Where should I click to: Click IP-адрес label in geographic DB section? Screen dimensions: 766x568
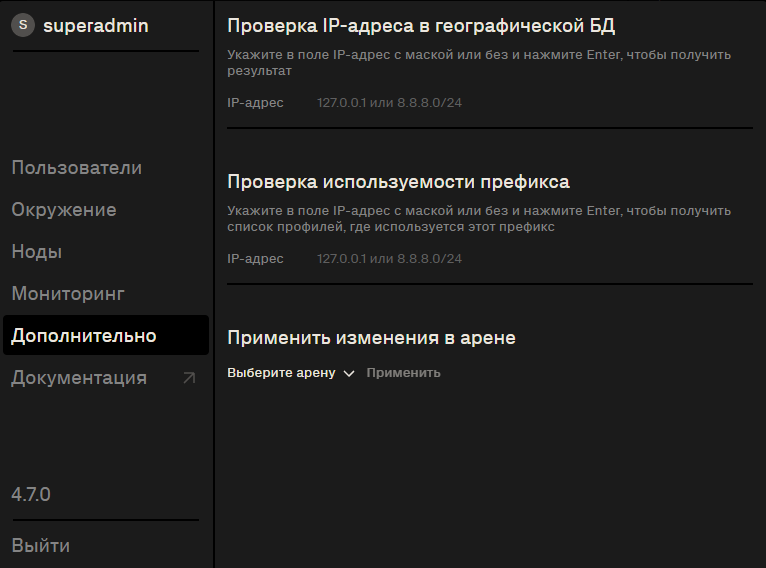point(255,103)
